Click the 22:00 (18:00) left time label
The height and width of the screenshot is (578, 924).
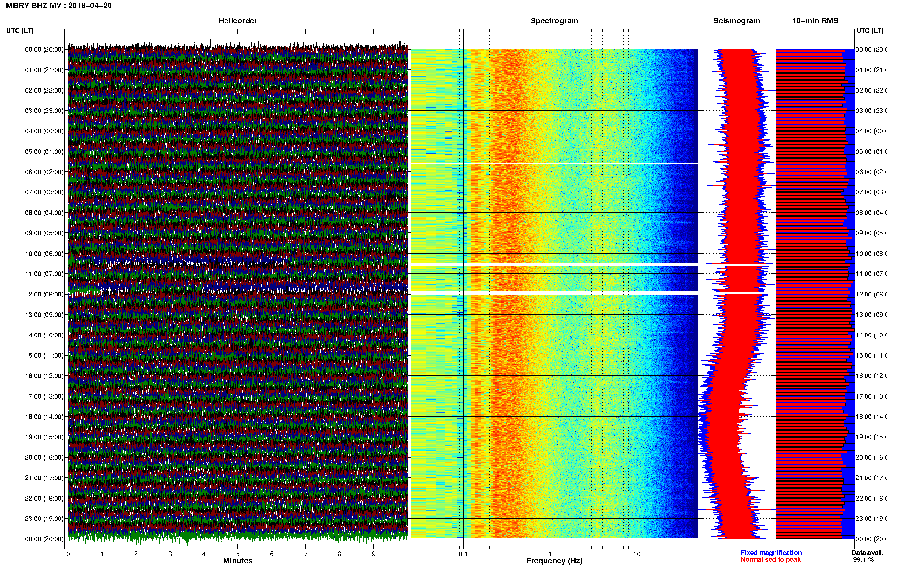(44, 498)
